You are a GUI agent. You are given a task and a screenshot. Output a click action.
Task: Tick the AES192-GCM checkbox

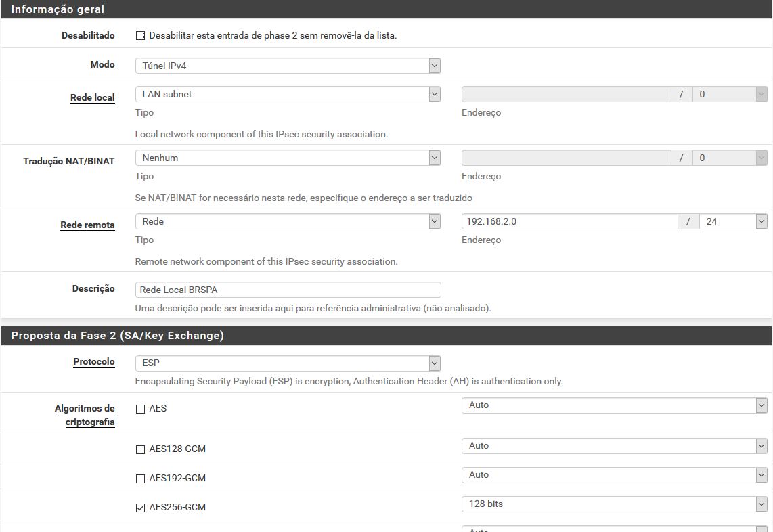point(140,479)
